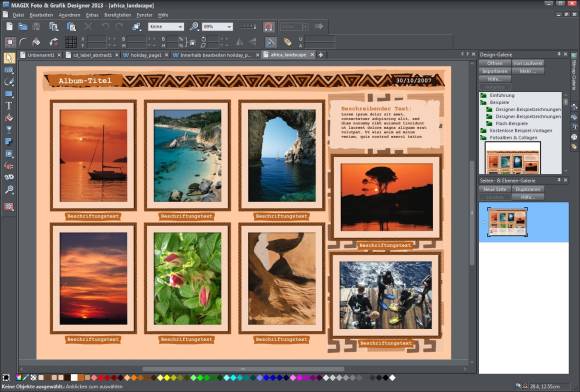The height and width of the screenshot is (392, 580).
Task: Click Neue Seite in Seiten-Galerie
Action: (x=495, y=189)
